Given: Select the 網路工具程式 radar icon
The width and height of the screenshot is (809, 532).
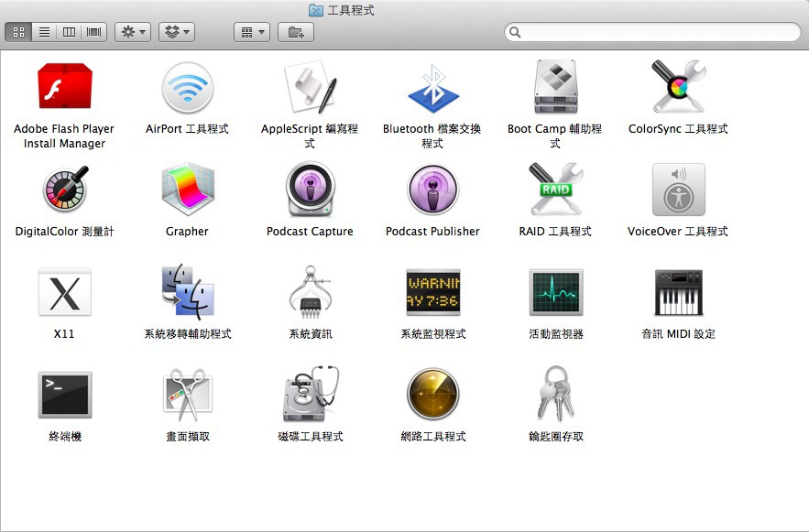Looking at the screenshot, I should [432, 394].
